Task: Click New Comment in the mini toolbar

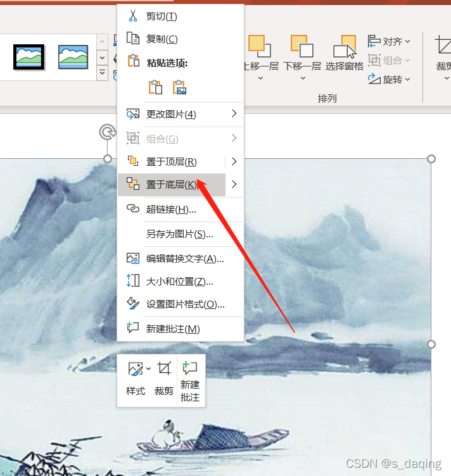Action: pos(190,380)
